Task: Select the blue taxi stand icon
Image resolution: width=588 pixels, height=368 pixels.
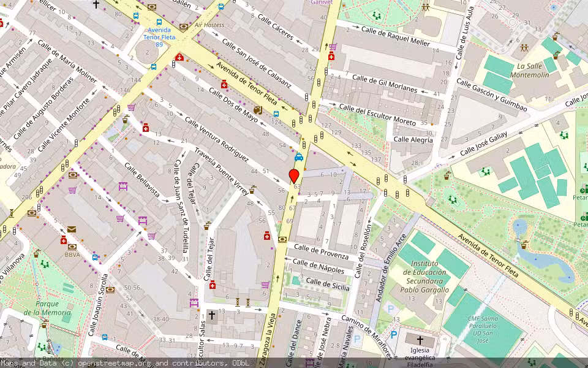Action: click(299, 157)
